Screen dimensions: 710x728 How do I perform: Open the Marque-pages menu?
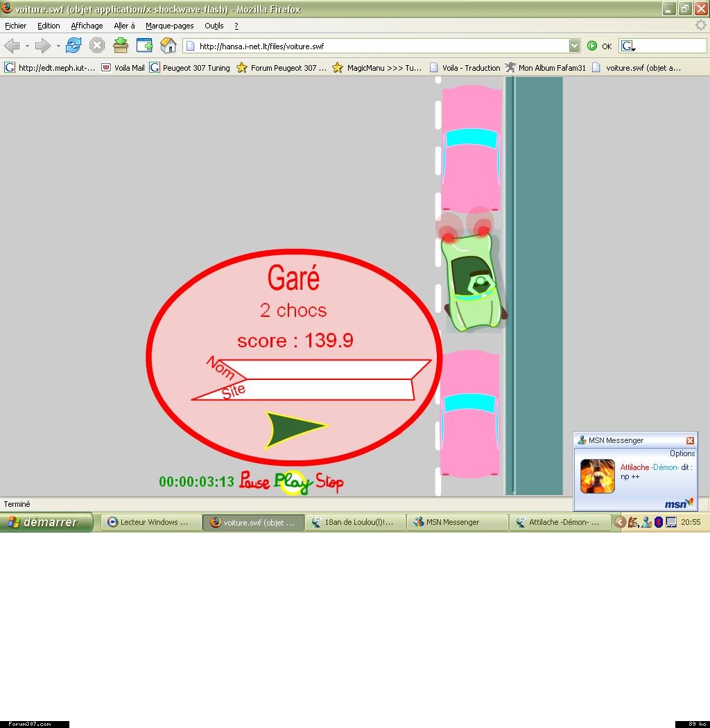point(169,26)
